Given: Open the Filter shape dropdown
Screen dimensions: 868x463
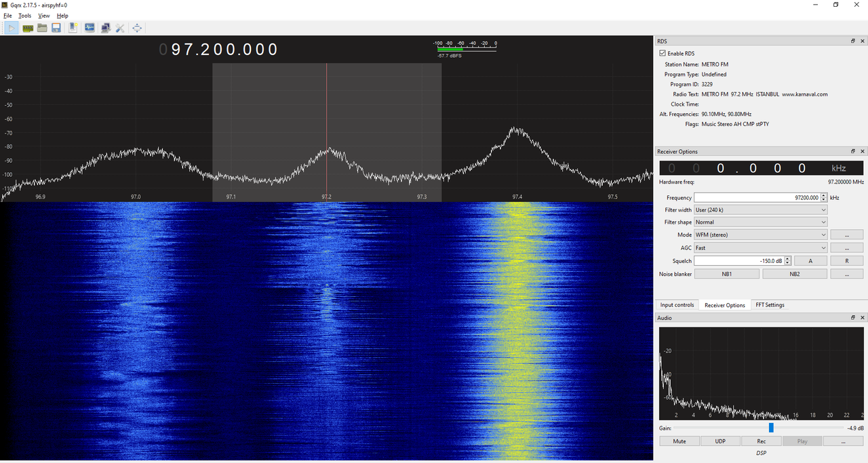Looking at the screenshot, I should [760, 222].
